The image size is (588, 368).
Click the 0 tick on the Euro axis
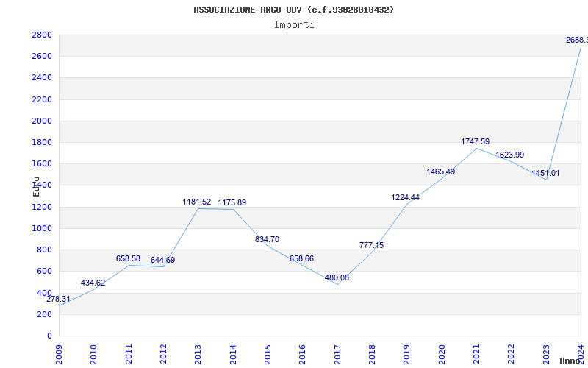[49, 336]
